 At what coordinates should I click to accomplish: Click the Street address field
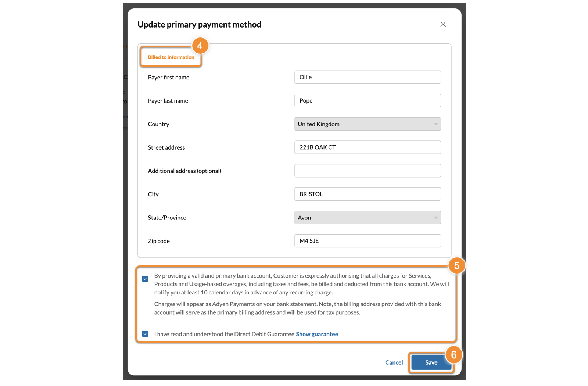tap(367, 147)
